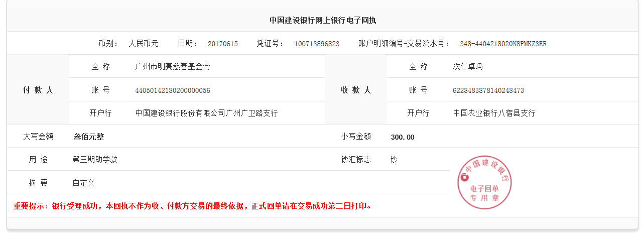Click payee's 账号 label
This screenshot has width=644, height=233.
(x=418, y=90)
